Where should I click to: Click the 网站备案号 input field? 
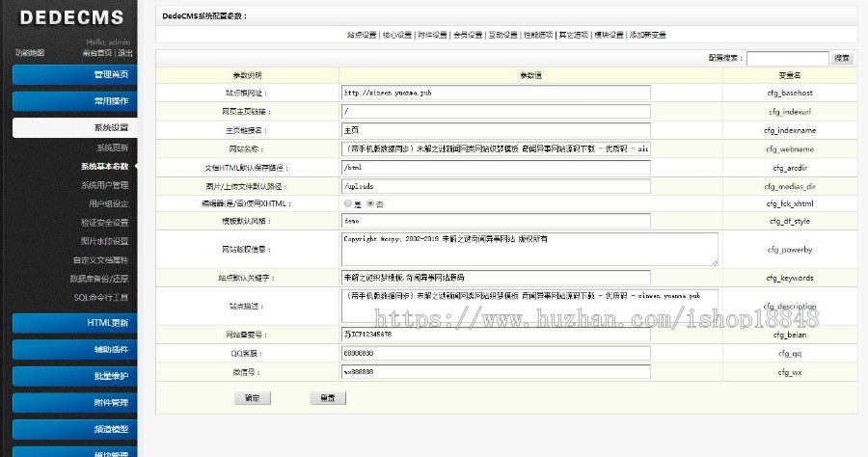click(496, 335)
